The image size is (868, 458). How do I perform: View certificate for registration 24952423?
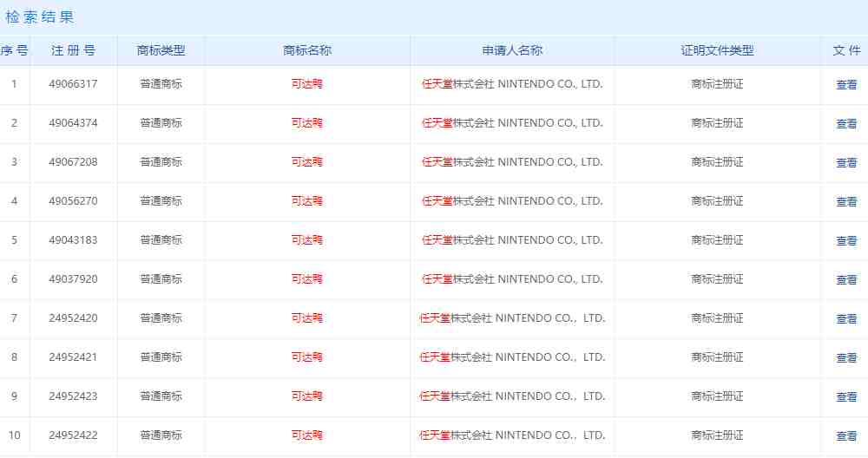pos(846,397)
